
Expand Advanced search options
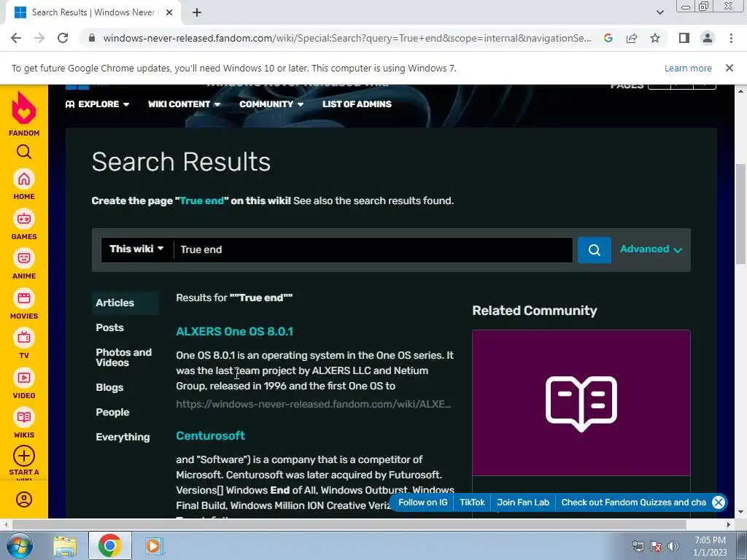point(651,249)
